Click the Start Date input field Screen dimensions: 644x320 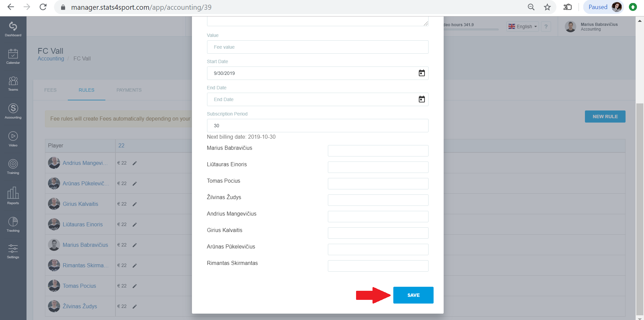point(317,73)
